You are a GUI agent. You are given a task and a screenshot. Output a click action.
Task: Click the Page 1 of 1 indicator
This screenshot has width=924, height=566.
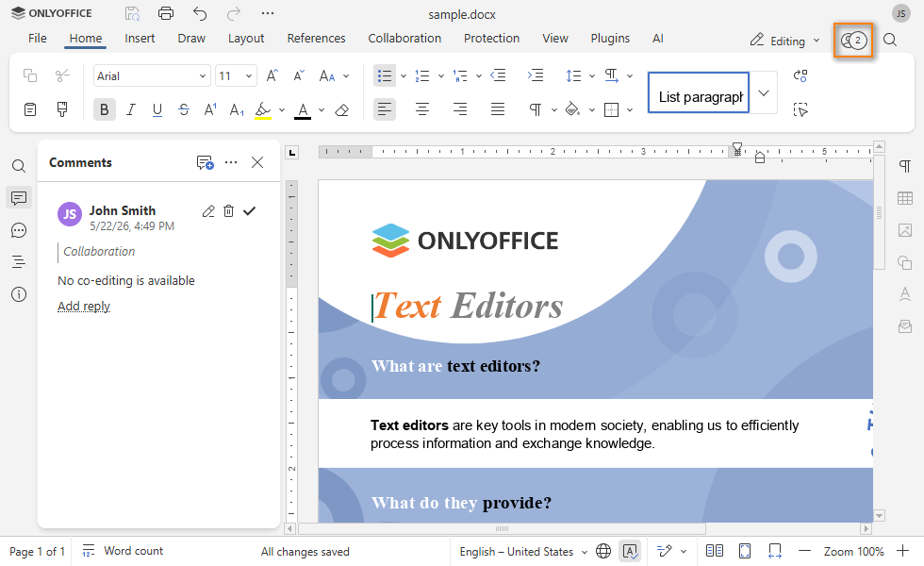pyautogui.click(x=37, y=552)
